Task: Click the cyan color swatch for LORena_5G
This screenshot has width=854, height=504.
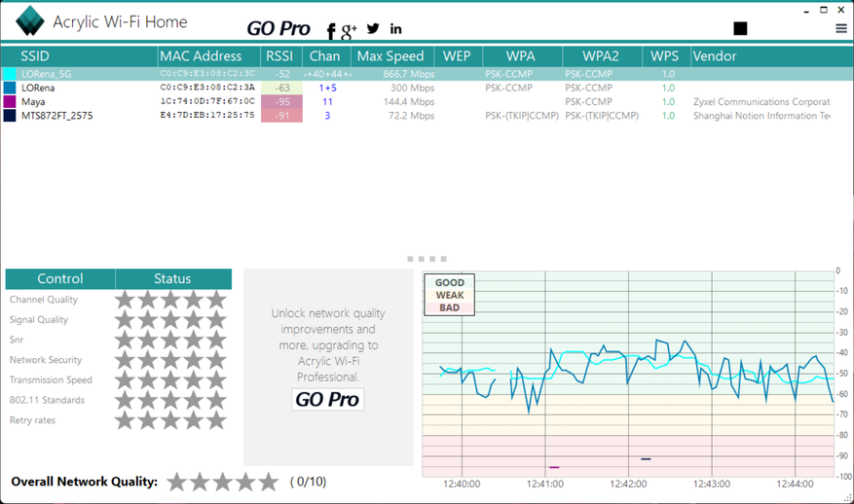Action: (10, 74)
